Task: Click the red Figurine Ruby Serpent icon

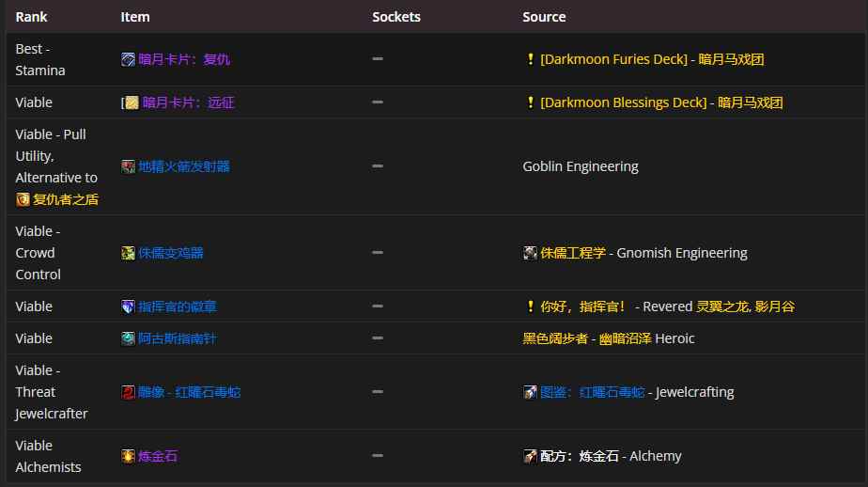Action: [128, 392]
